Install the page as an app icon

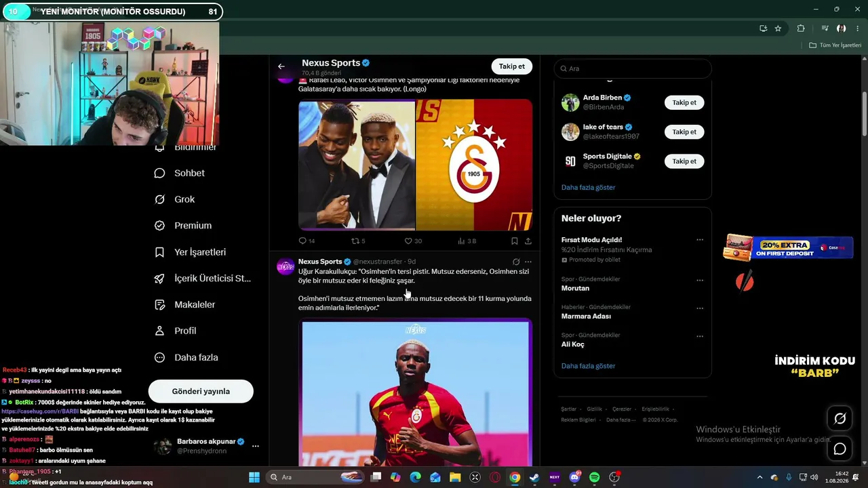[763, 28]
